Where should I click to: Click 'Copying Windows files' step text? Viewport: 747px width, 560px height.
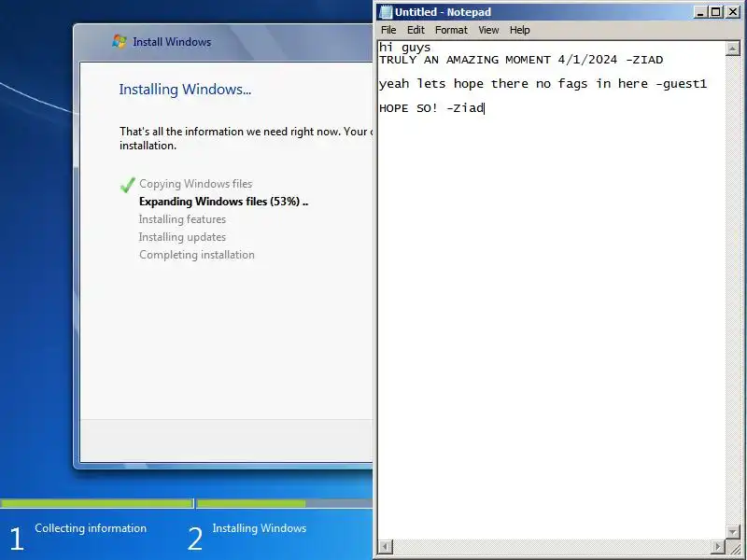pos(196,184)
